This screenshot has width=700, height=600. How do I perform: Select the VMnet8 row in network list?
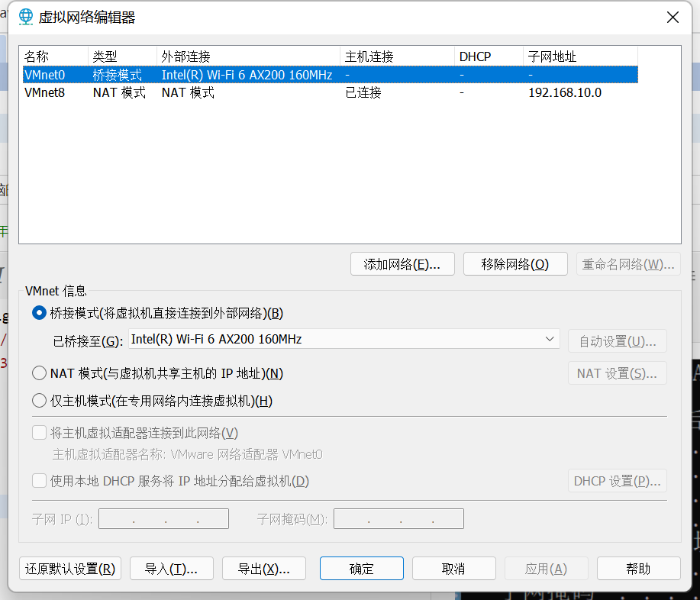tap(331, 92)
